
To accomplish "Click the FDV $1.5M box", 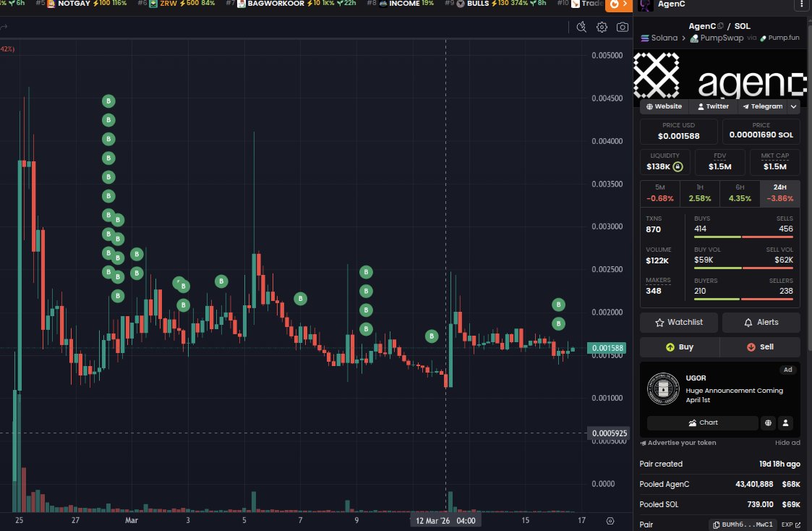I will 720,162.
